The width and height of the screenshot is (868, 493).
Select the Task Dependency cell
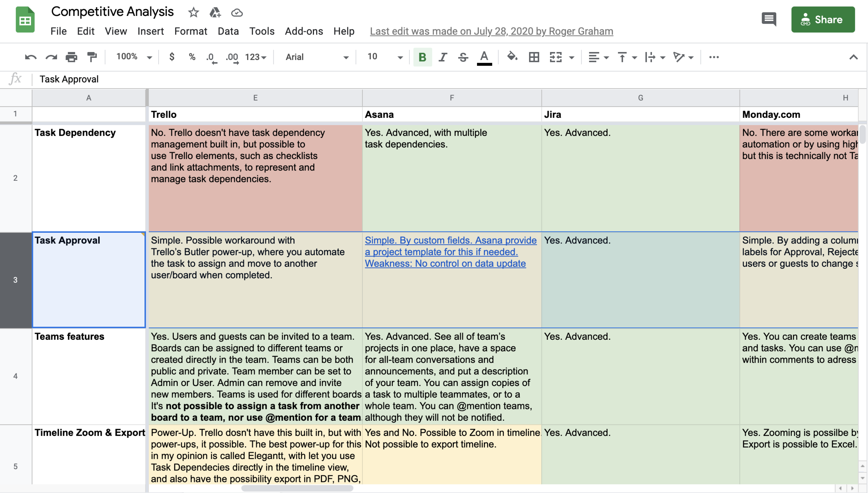coord(89,178)
